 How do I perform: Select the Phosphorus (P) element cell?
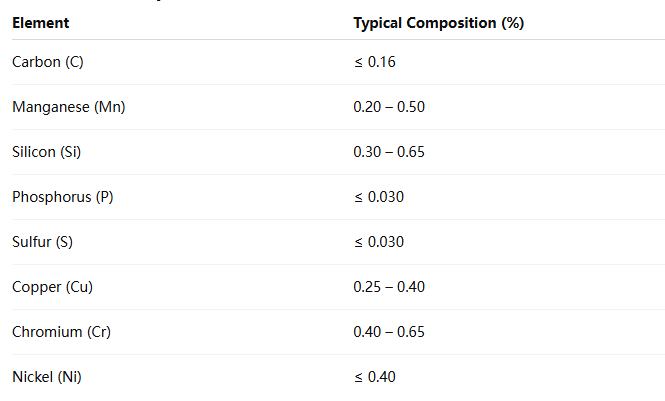click(x=62, y=197)
